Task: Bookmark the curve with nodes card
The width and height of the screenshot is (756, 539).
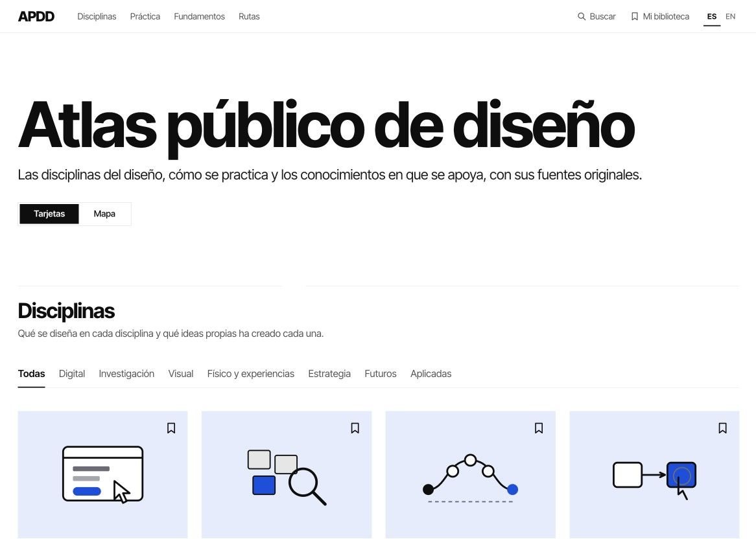Action: pyautogui.click(x=539, y=428)
